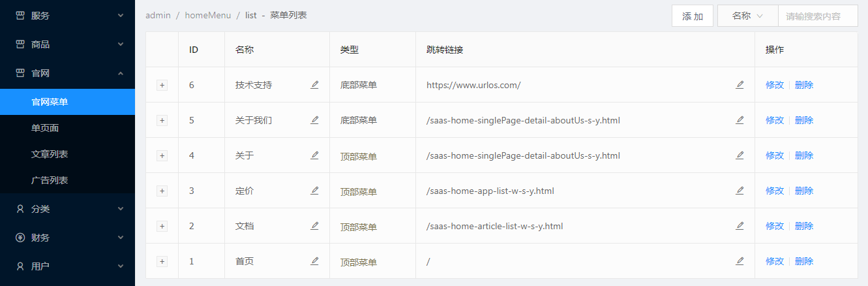
Task: Edit link pencil for saas-home-app-list link
Action: coord(740,190)
